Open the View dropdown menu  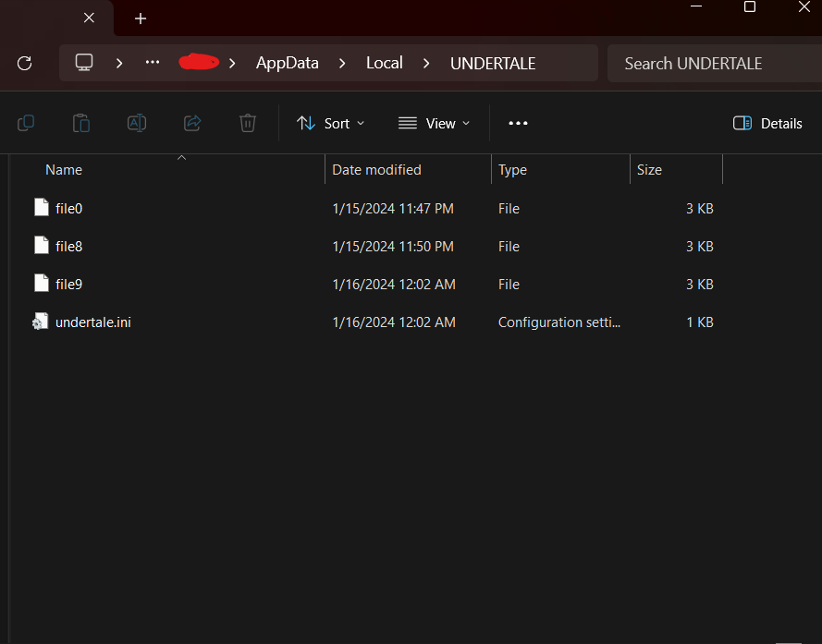(x=434, y=124)
